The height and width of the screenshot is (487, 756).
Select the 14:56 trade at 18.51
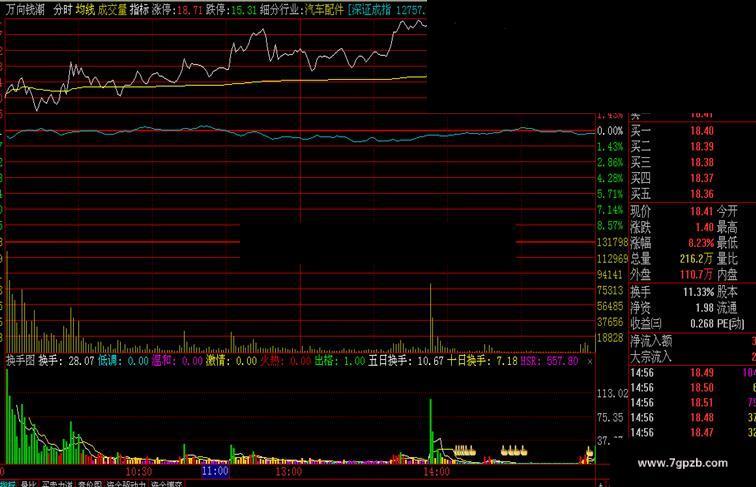[x=692, y=403]
